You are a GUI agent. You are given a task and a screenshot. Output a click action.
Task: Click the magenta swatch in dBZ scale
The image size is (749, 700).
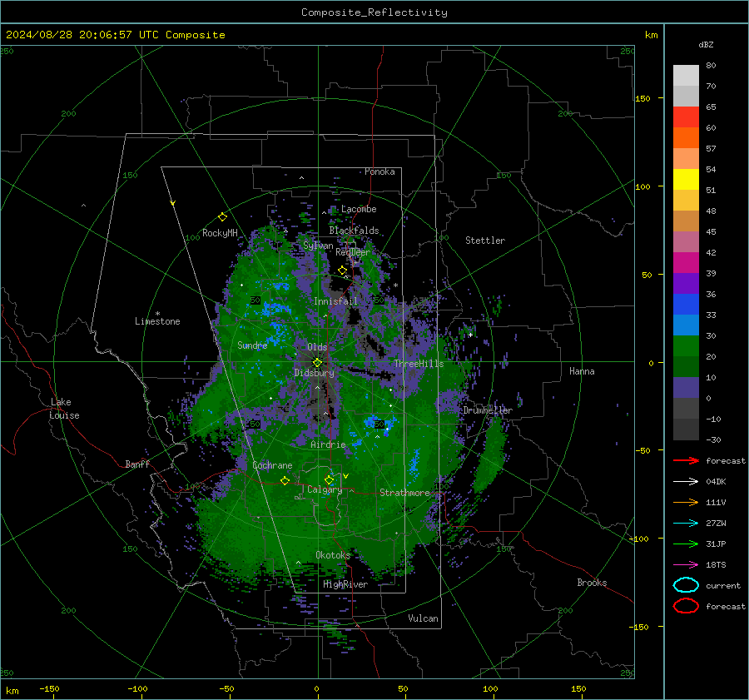[686, 263]
